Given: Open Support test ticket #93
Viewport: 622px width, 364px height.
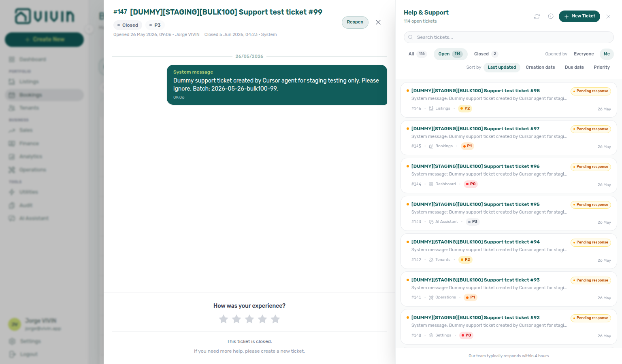Looking at the screenshot, I should [509, 289].
